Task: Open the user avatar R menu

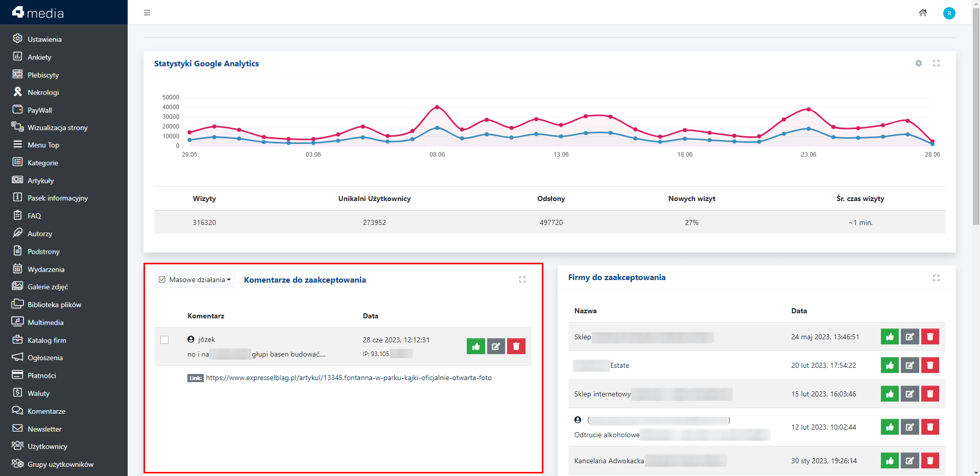Action: click(x=949, y=13)
